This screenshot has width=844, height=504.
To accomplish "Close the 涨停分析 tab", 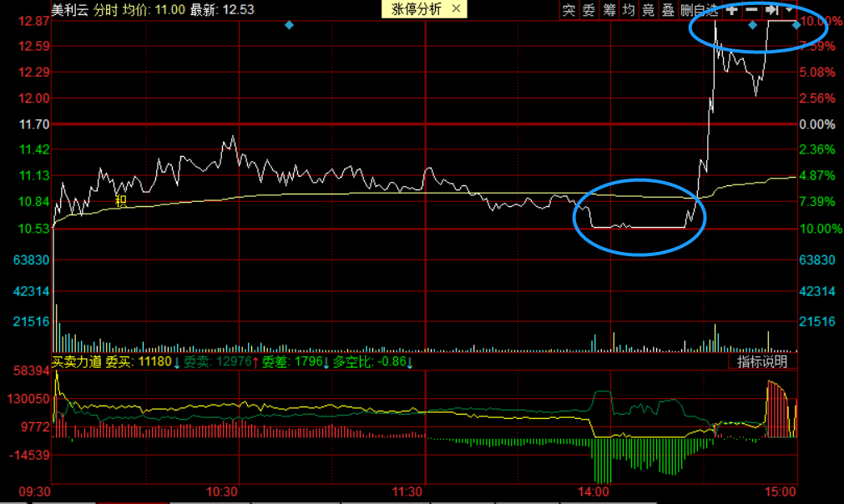I will click(456, 9).
